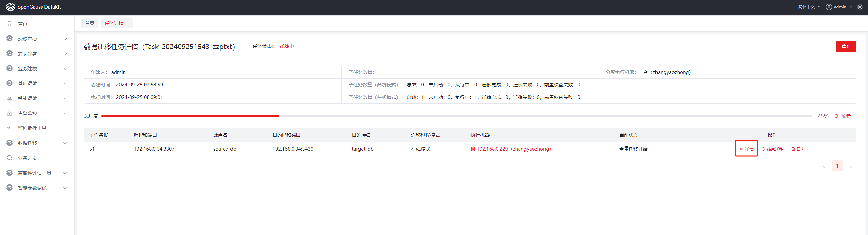
Task: Expand the 数据迁移 menu chevron
Action: point(65,143)
